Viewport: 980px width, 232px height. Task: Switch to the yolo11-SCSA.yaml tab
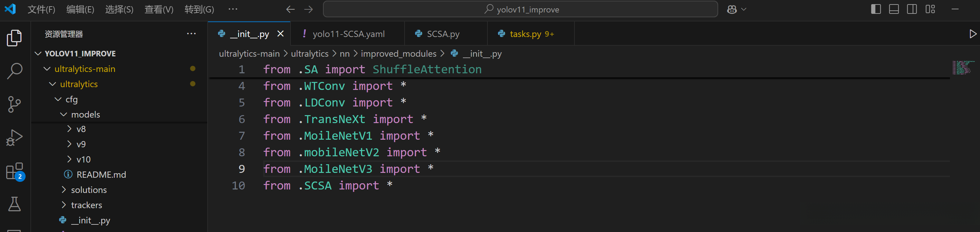click(x=348, y=34)
